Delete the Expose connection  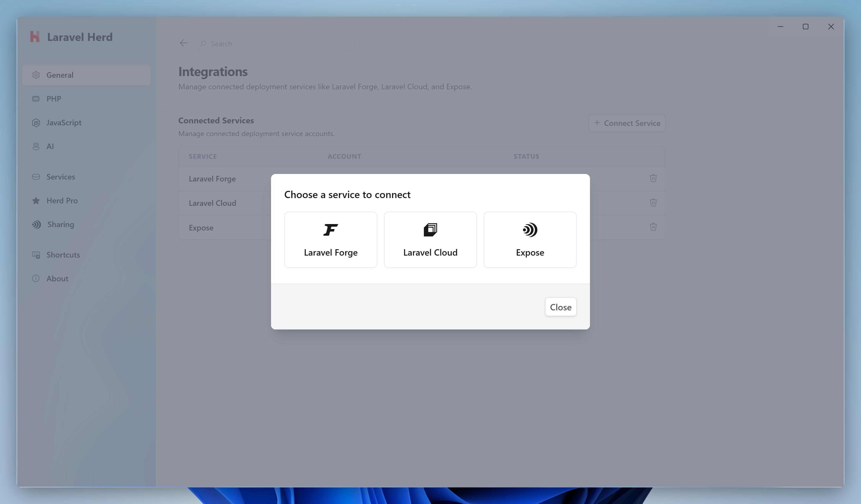(x=653, y=227)
